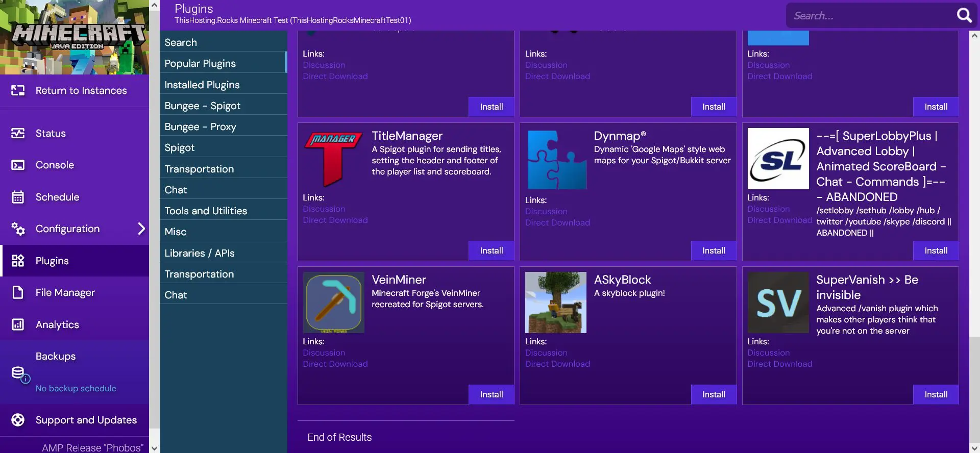Open TitleManager Direct Download link
This screenshot has width=980, height=453.
335,220
